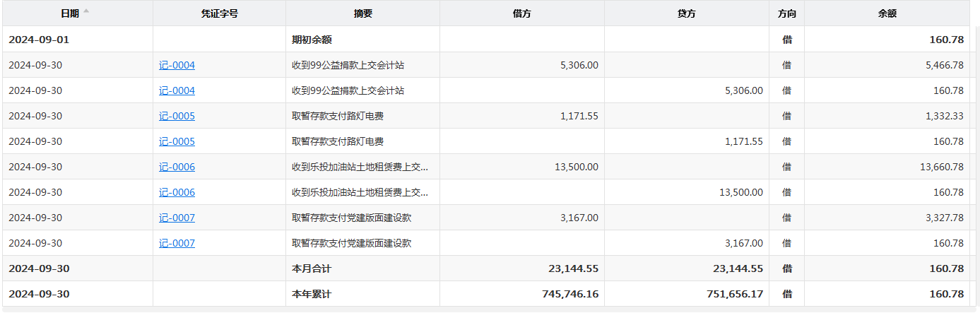Viewport: 980px width, 313px height.
Task: Click the 余额 column header
Action: [887, 13]
